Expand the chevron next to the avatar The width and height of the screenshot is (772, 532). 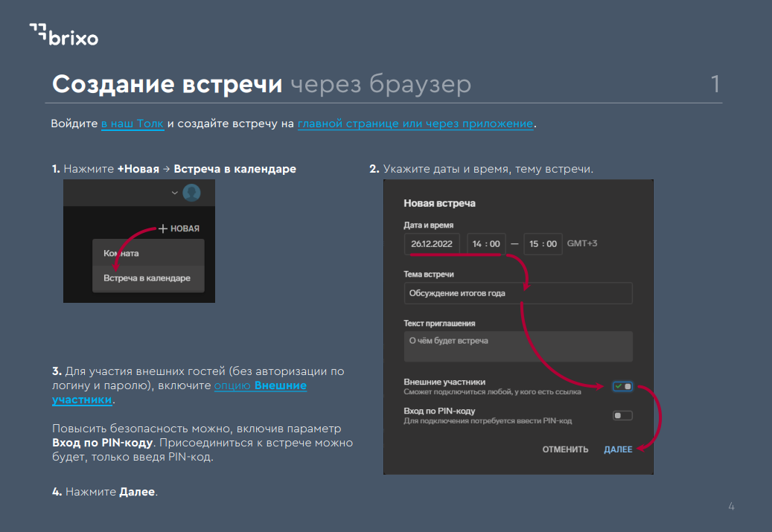tap(175, 193)
